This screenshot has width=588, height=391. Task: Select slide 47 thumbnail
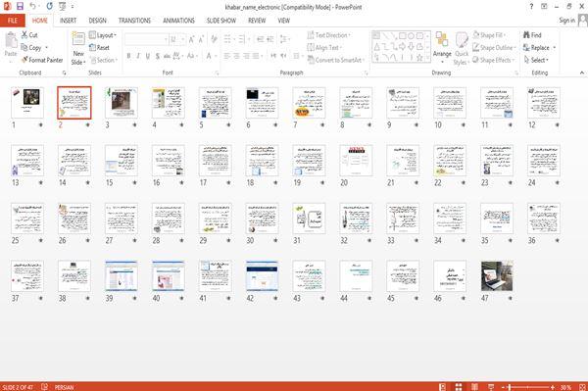coord(497,276)
